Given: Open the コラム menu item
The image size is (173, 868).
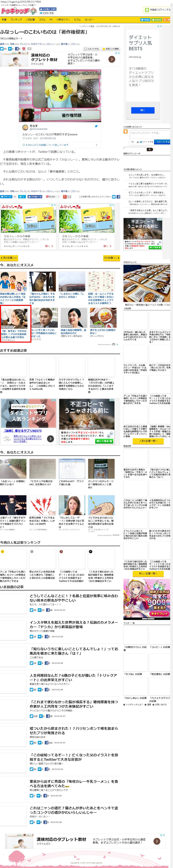Looking at the screenshot, I should click(42, 20).
